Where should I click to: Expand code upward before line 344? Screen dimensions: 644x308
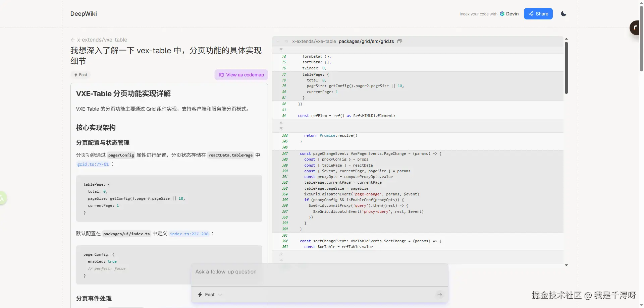281,129
